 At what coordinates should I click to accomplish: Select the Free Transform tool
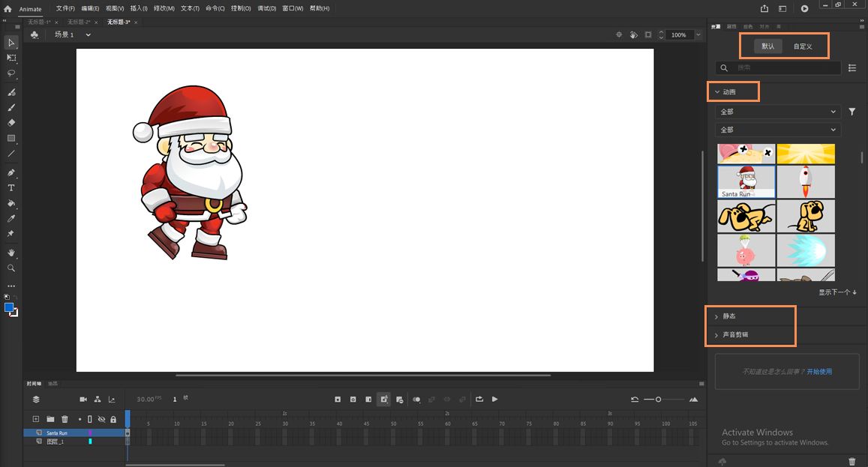11,58
